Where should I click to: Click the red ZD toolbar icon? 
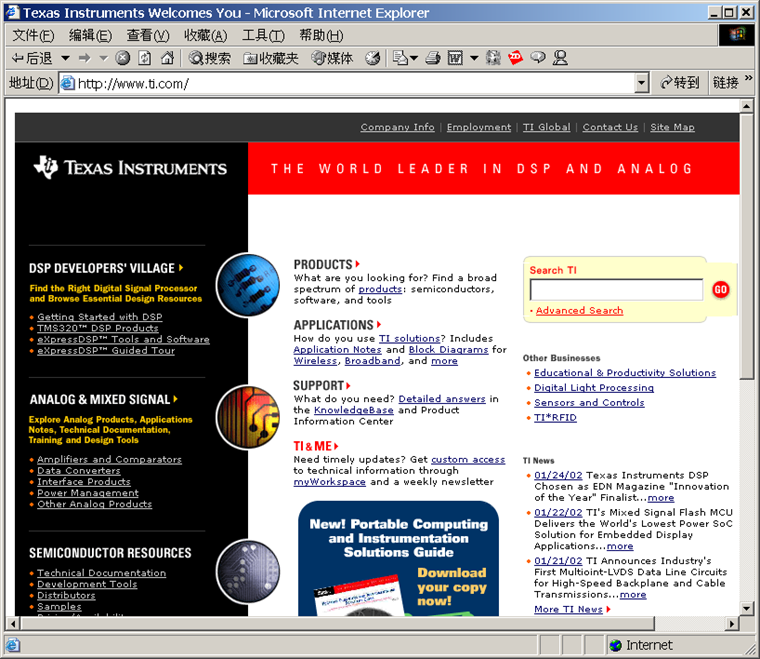(x=515, y=58)
